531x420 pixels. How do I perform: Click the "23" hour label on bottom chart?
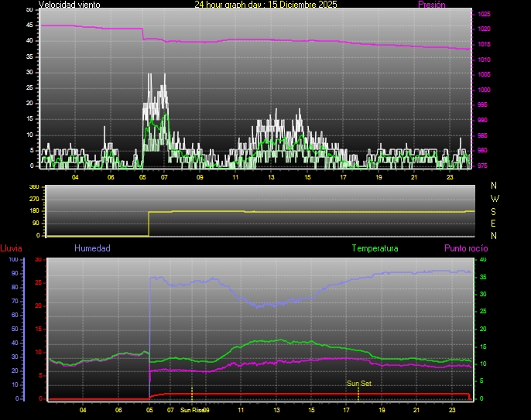(452, 411)
